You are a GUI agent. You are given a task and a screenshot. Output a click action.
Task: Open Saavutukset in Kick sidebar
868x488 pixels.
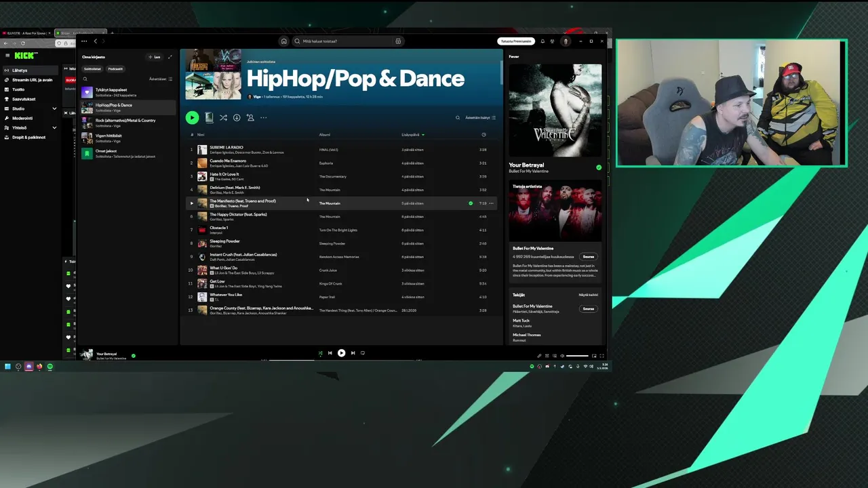click(24, 99)
